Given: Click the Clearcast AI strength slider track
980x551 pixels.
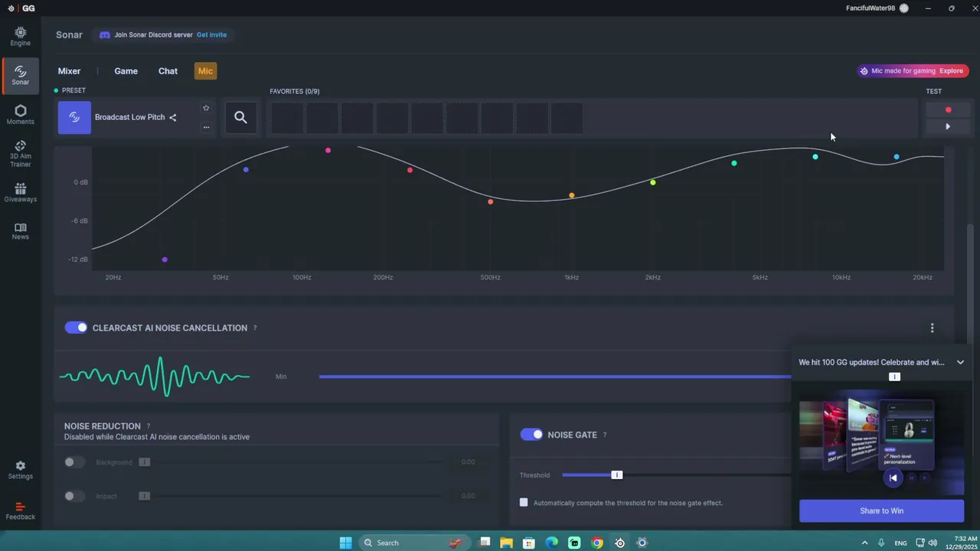Looking at the screenshot, I should pyautogui.click(x=555, y=377).
